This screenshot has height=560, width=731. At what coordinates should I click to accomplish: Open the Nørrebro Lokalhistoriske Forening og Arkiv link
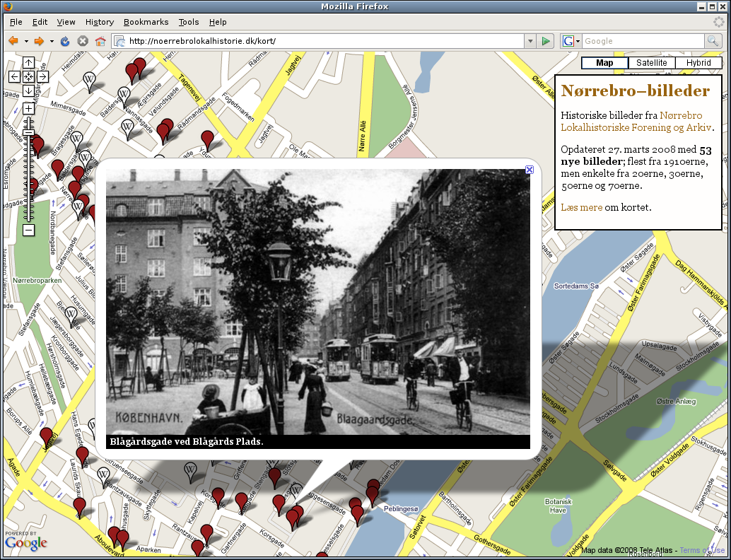(x=636, y=121)
